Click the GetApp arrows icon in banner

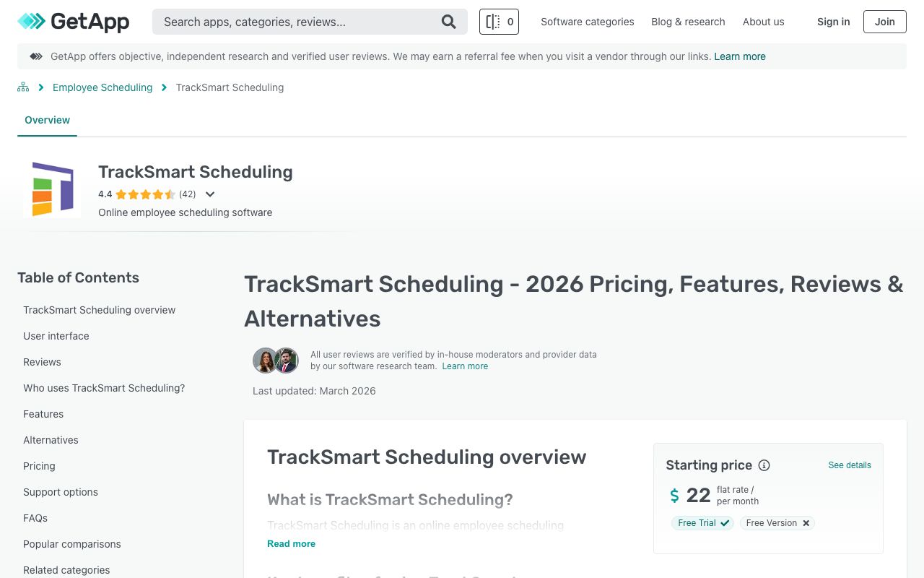click(35, 56)
